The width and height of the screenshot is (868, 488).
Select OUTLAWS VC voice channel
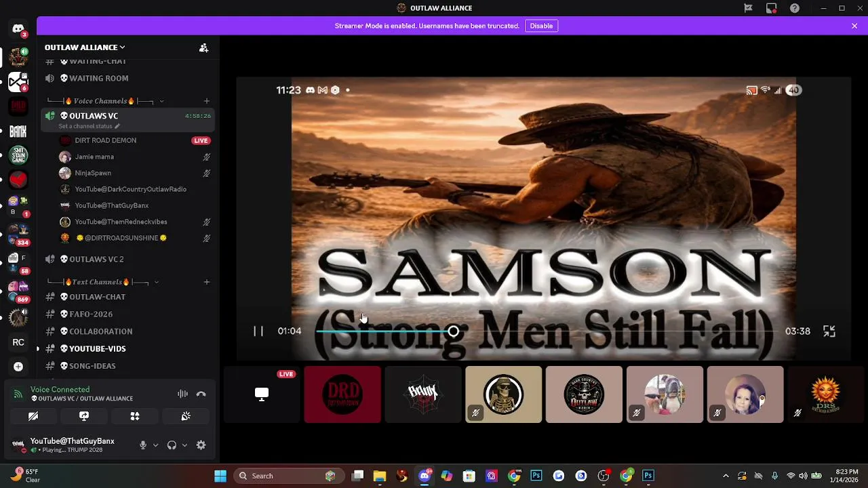pyautogui.click(x=127, y=119)
